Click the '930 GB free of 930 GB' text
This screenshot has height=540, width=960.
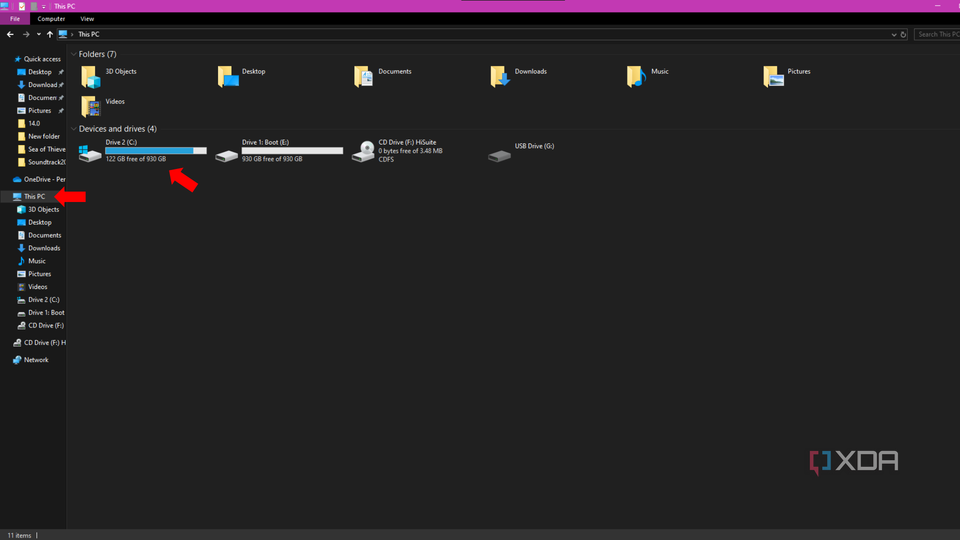pyautogui.click(x=272, y=159)
